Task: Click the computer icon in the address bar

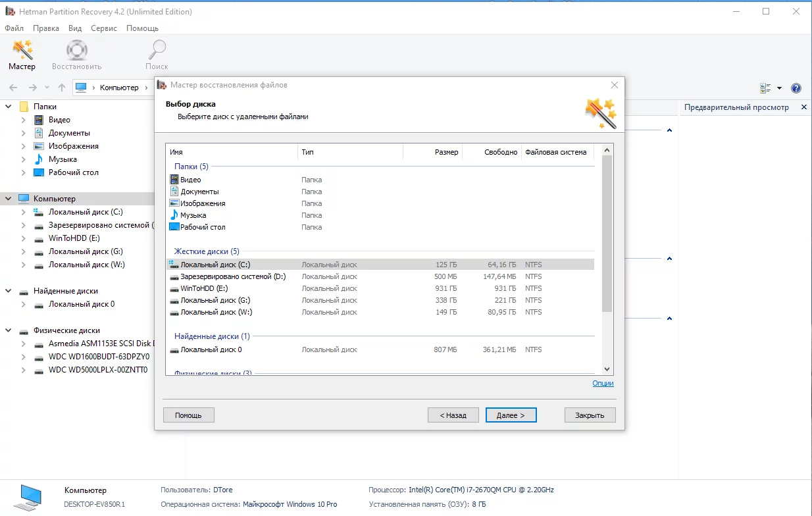Action: (81, 88)
